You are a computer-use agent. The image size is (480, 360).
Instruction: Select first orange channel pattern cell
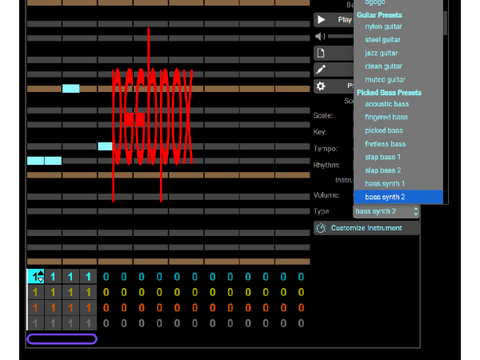pos(35,307)
